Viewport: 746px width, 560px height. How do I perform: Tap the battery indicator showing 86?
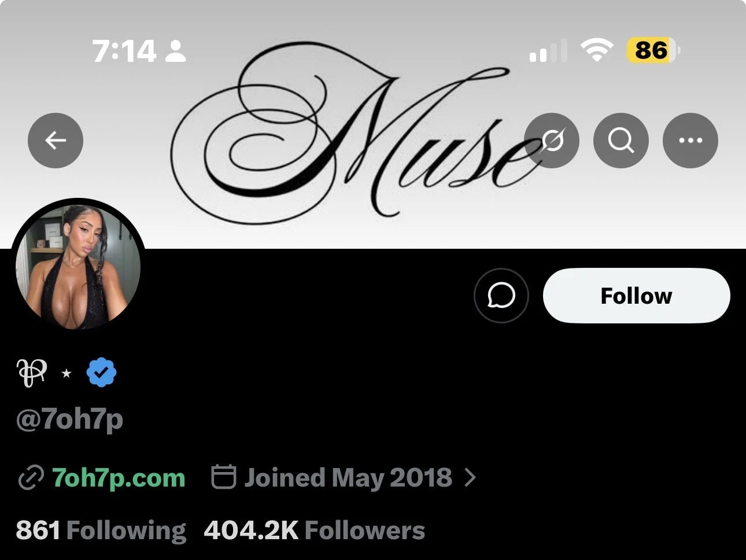tap(653, 50)
